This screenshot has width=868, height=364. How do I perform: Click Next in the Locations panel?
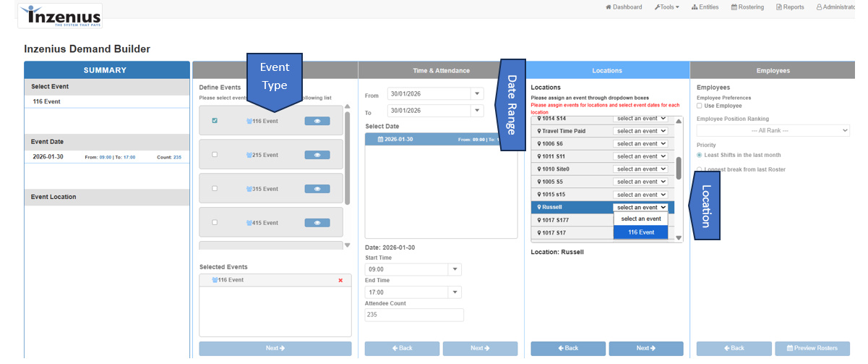pyautogui.click(x=646, y=348)
